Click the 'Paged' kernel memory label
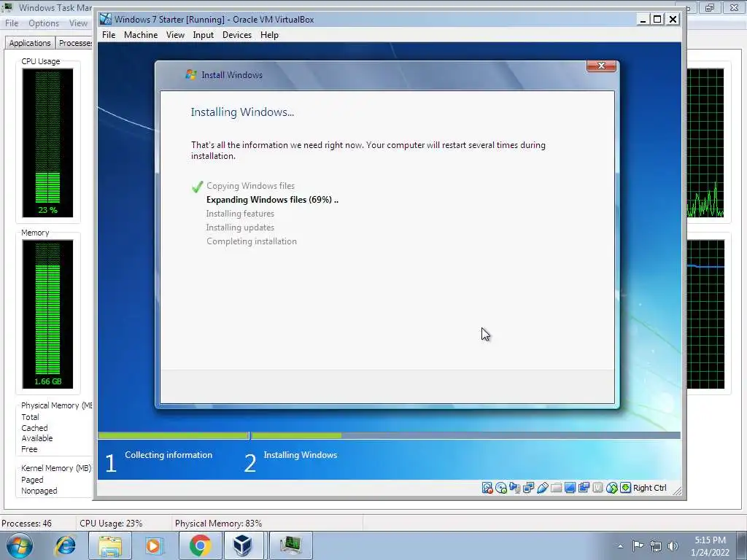747x560 pixels. 32,480
